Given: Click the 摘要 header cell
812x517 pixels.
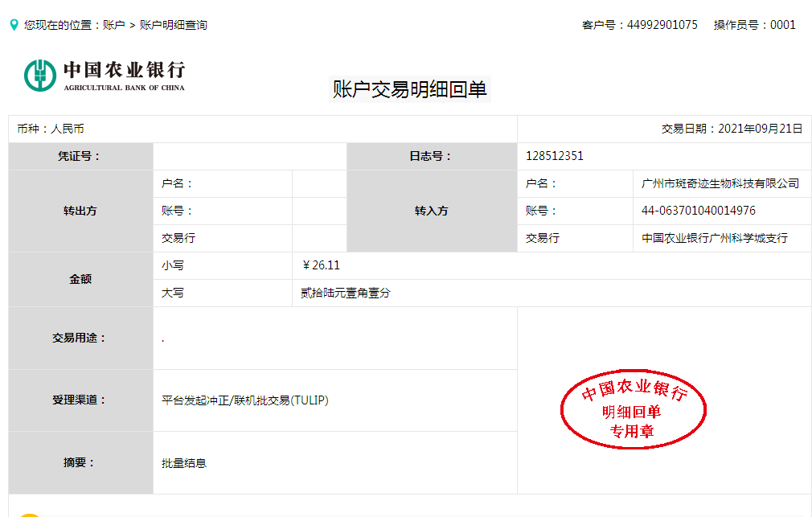Looking at the screenshot, I should 80,462.
